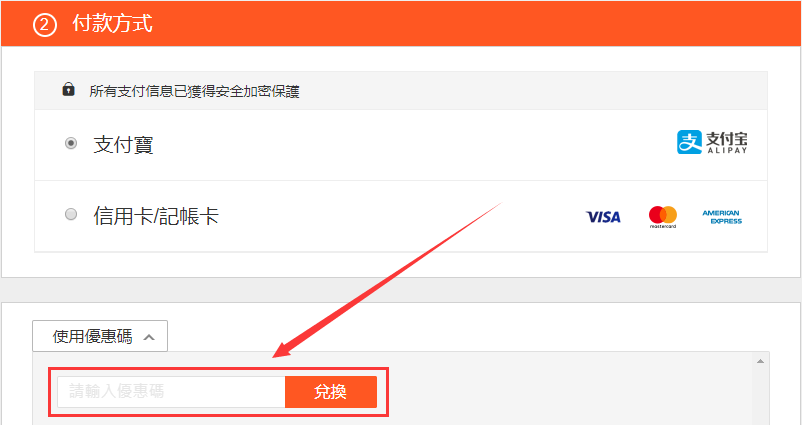Viewport: 802px width, 425px height.
Task: Click the circled step number 2 icon
Action: click(45, 25)
